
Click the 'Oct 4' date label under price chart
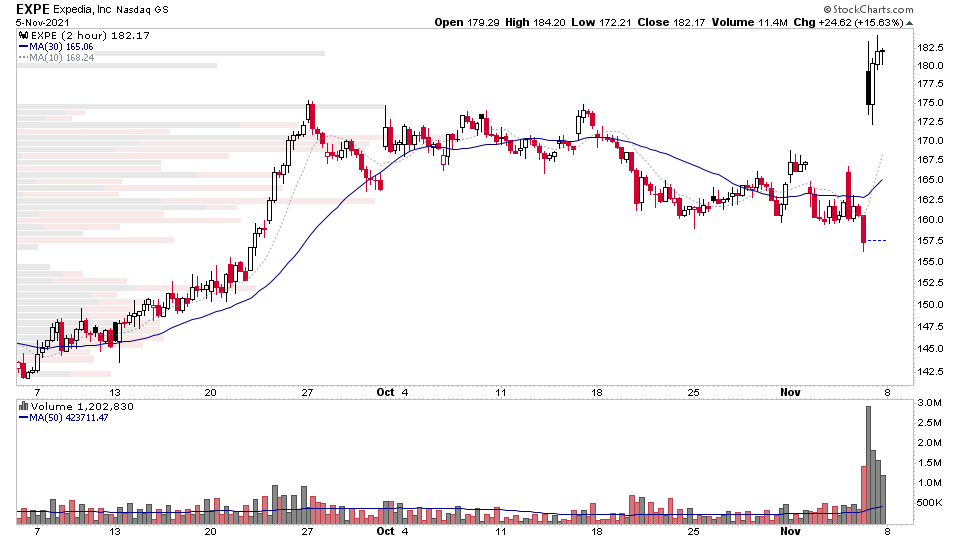(392, 392)
